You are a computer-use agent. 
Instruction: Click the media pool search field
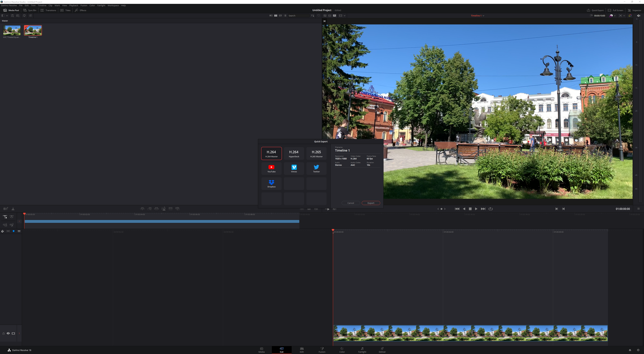(x=299, y=15)
